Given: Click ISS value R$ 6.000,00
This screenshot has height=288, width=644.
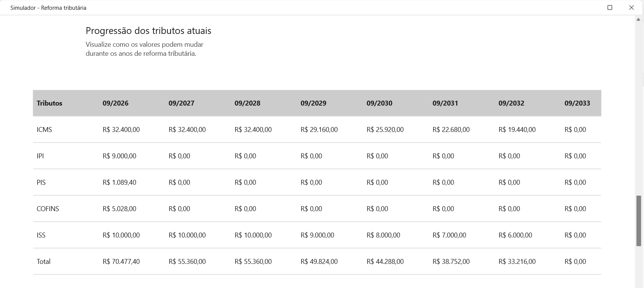Looking at the screenshot, I should coord(515,235).
